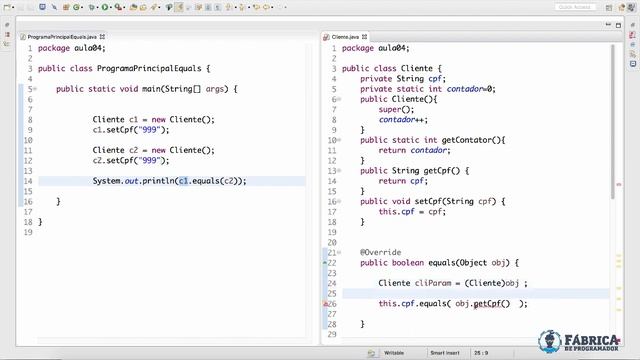Toggle Mark Occurrences in the toolbar
640x360 pixels.
coord(179,7)
